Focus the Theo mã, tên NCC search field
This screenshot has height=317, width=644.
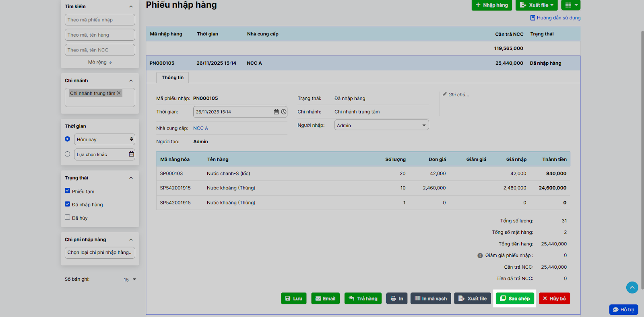[x=100, y=50]
